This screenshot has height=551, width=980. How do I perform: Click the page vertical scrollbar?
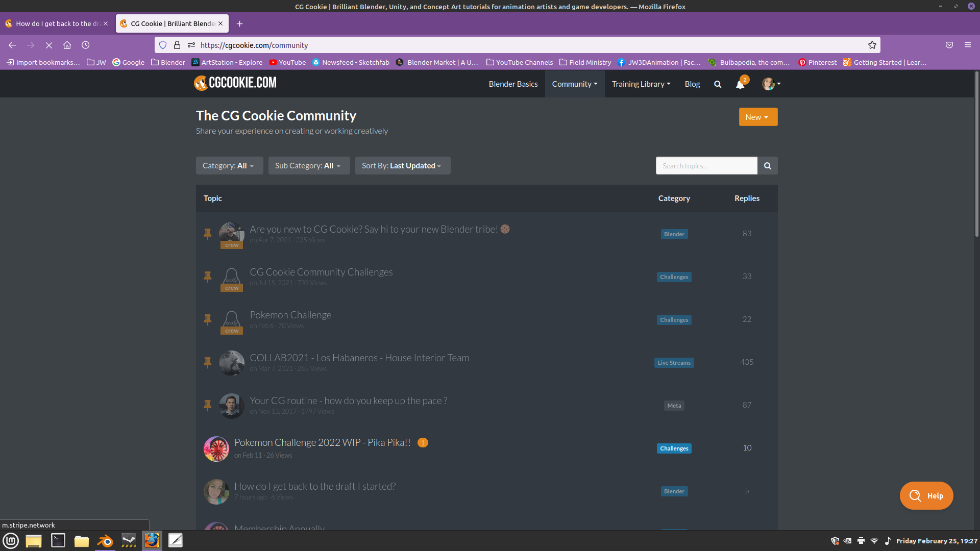[976, 153]
